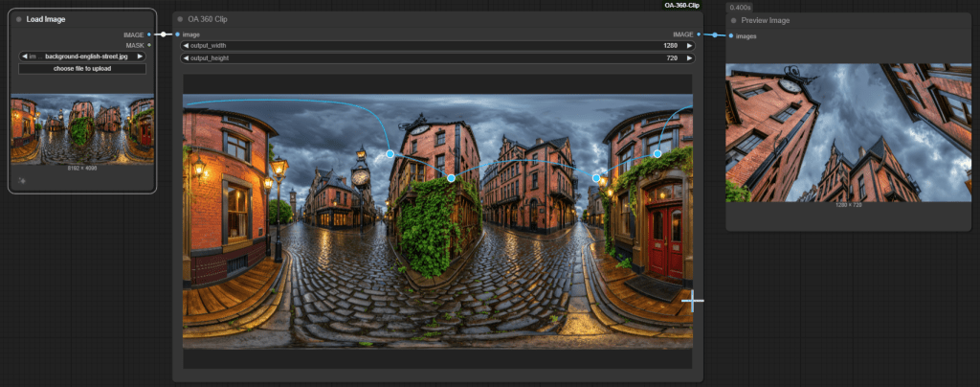Click the IMAGE output port on Load Image
The image size is (980, 387).
click(149, 34)
